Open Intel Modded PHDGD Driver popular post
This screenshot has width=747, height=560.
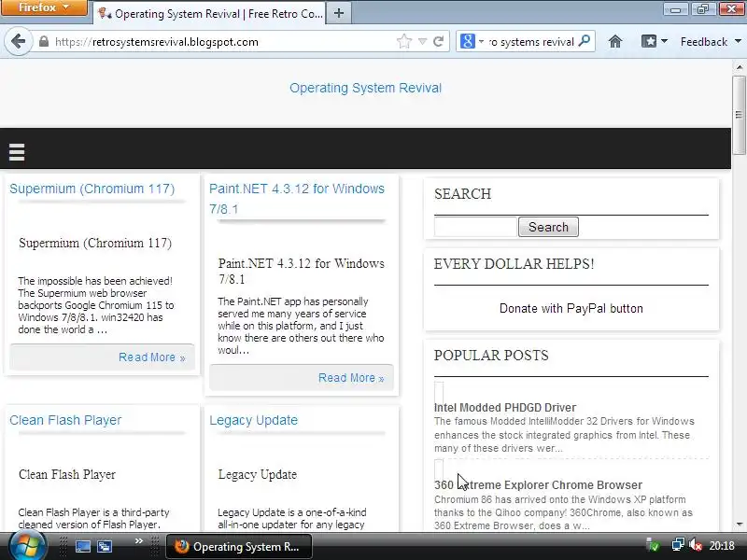(505, 408)
